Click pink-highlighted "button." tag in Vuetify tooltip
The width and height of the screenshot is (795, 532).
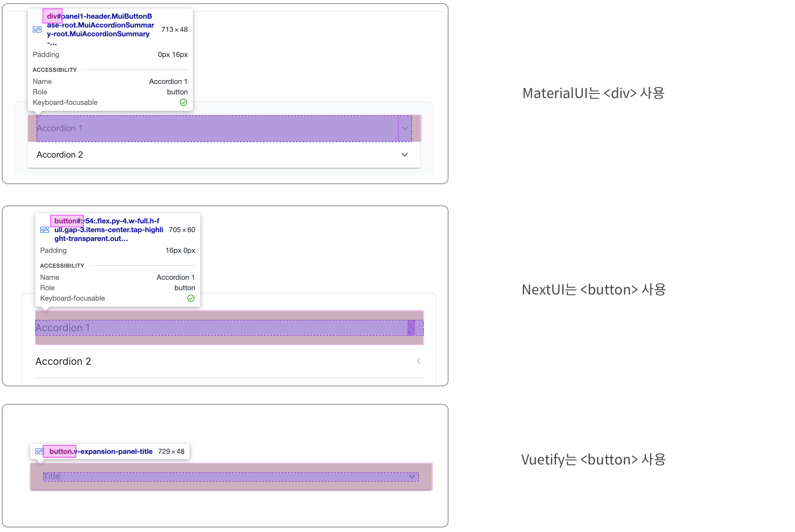[60, 452]
